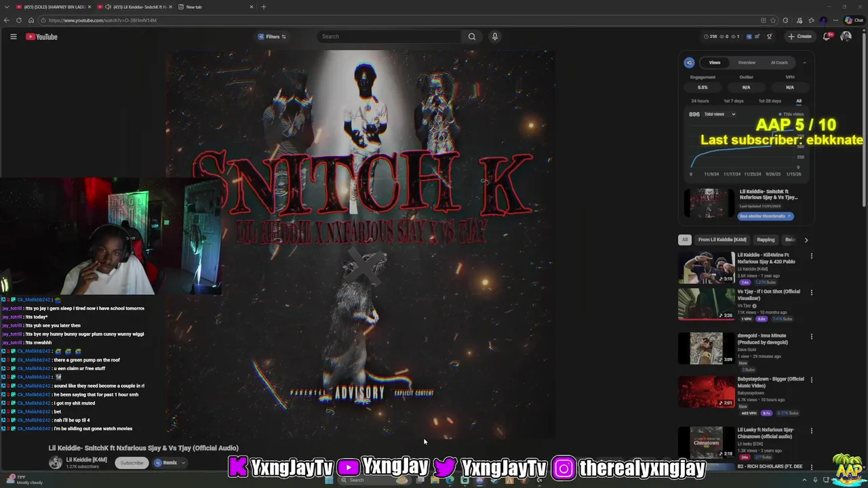Image resolution: width=868 pixels, height=488 pixels.
Task: Open the Copilot Chat button
Action: click(856, 20)
